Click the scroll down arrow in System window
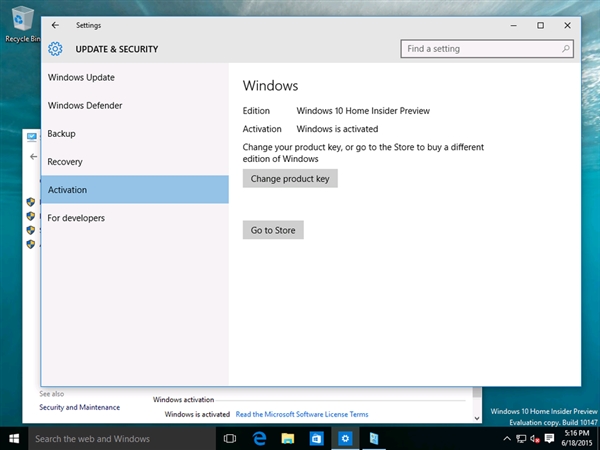This screenshot has height=450, width=600. click(x=477, y=418)
